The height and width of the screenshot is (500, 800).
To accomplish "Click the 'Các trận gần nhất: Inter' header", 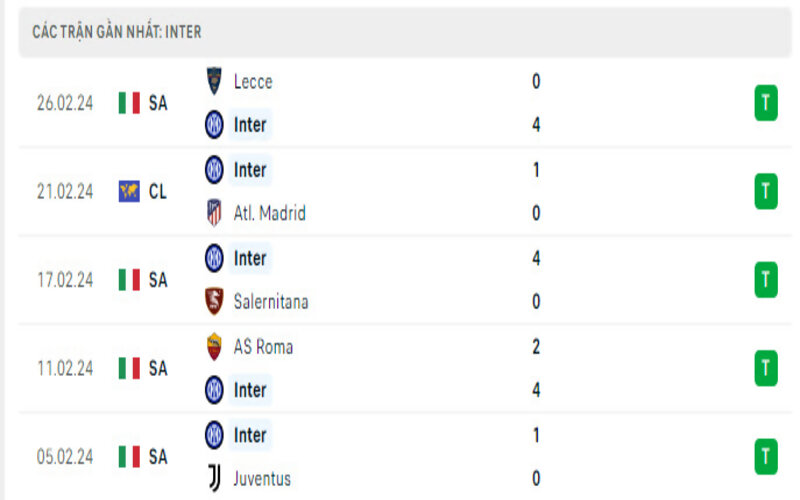I will (x=117, y=32).
